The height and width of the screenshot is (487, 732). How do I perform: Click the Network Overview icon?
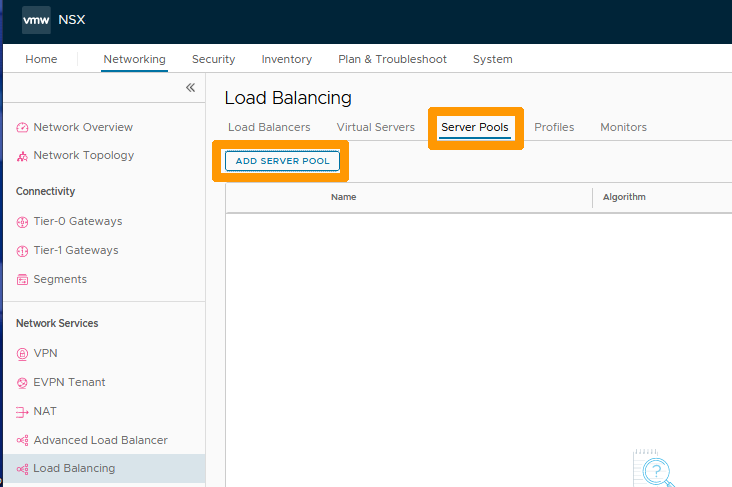(22, 128)
